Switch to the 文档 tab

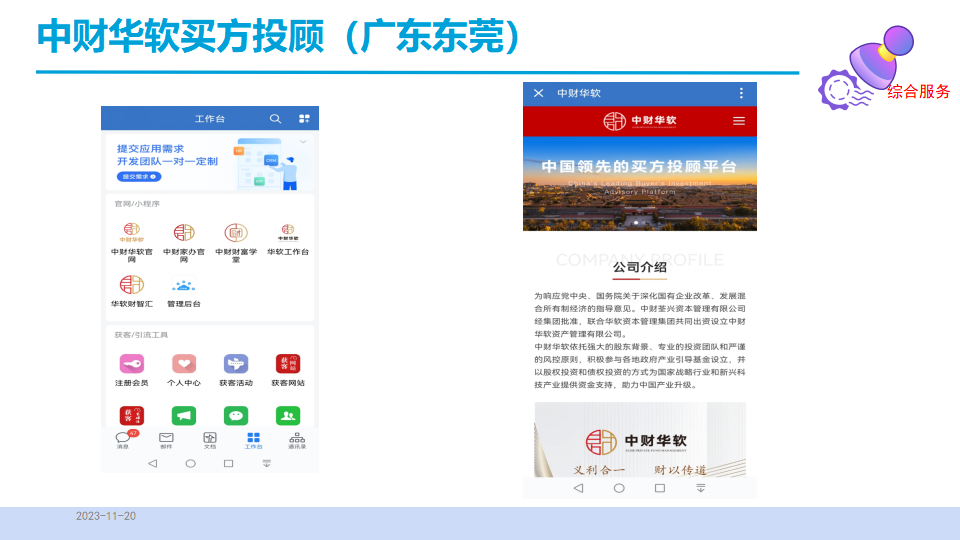click(210, 440)
